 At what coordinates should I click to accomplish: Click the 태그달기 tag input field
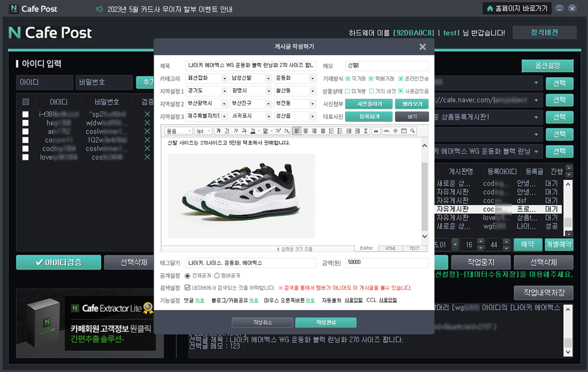251,263
